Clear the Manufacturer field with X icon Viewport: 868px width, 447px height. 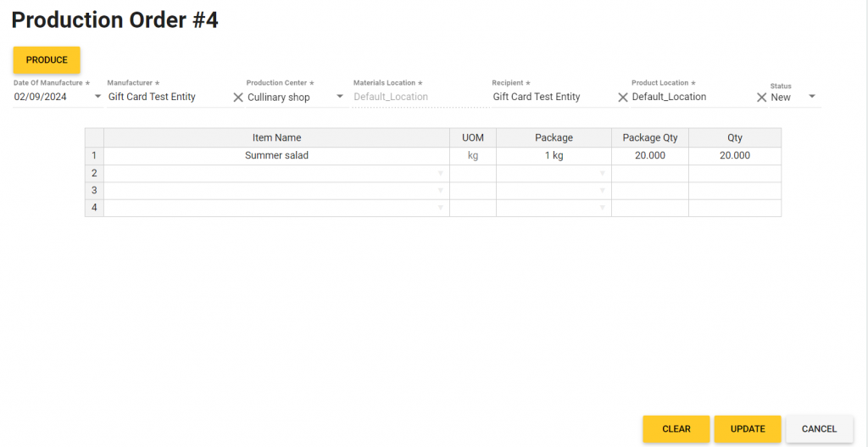point(238,98)
